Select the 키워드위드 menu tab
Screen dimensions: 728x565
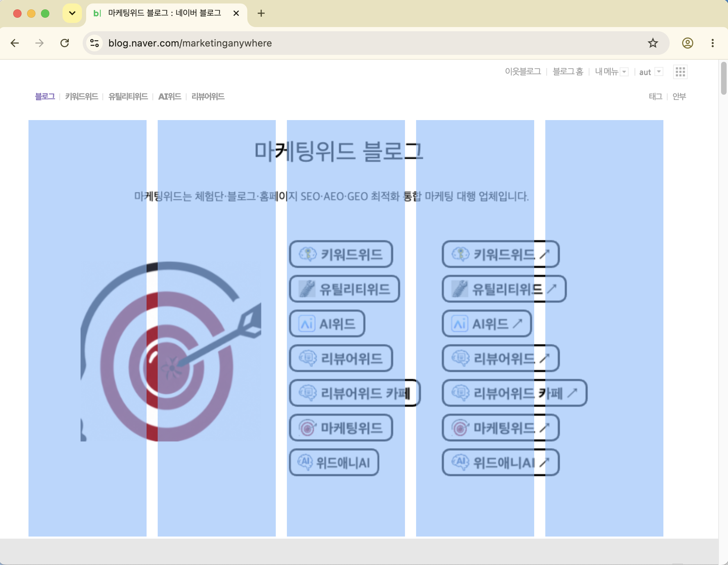tap(82, 96)
